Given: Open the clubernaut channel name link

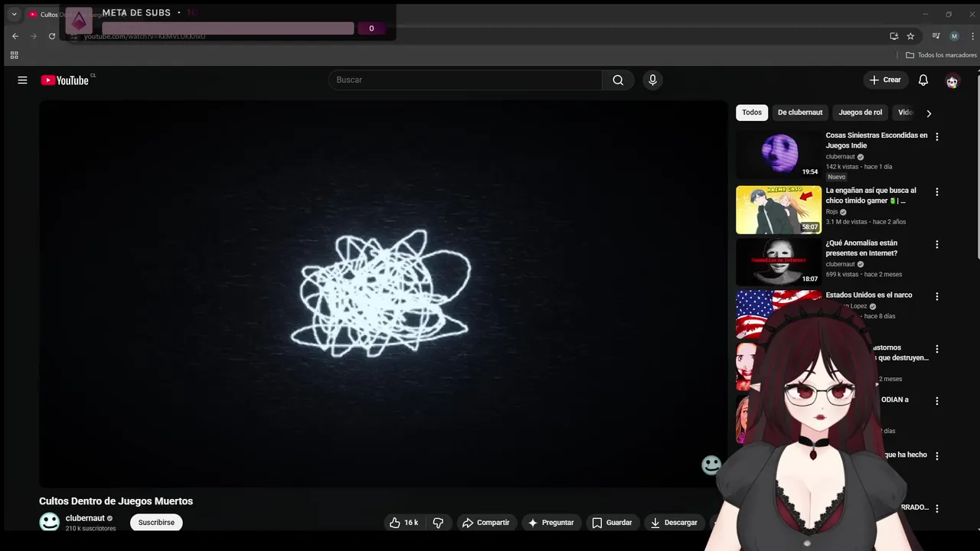Looking at the screenshot, I should [x=85, y=518].
